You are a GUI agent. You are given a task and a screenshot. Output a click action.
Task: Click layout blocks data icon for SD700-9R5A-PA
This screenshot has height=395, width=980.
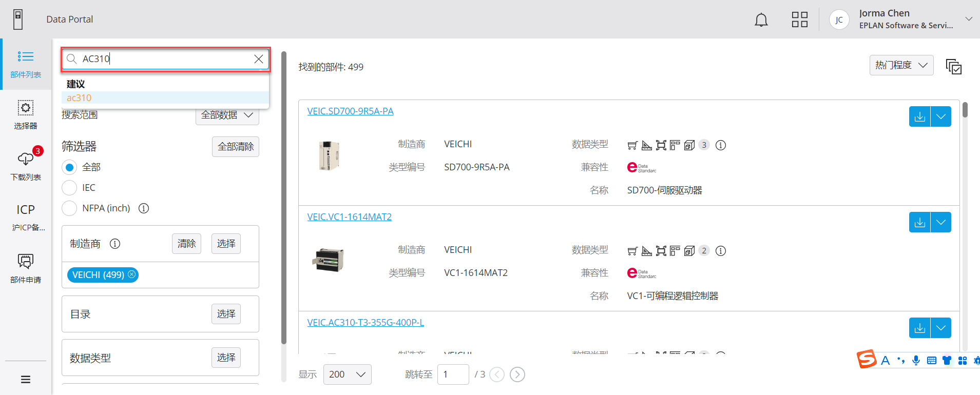tap(675, 145)
